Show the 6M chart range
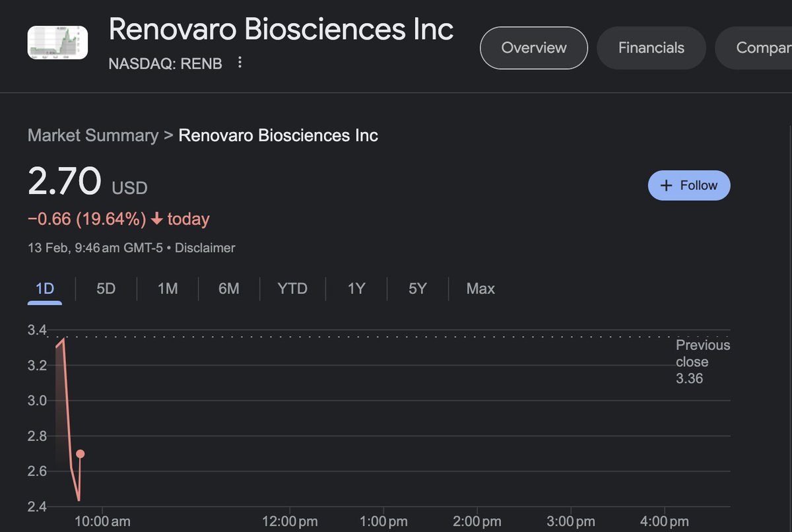This screenshot has width=792, height=532. [228, 288]
